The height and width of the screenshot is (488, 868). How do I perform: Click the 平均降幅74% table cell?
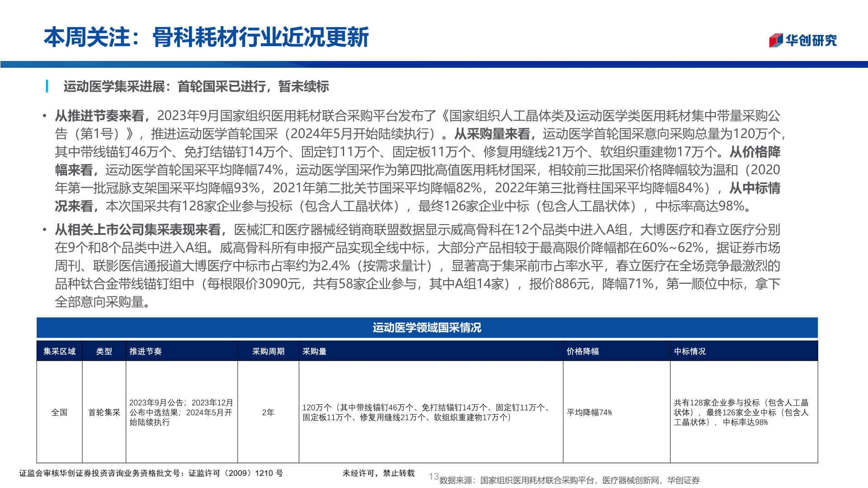[589, 413]
